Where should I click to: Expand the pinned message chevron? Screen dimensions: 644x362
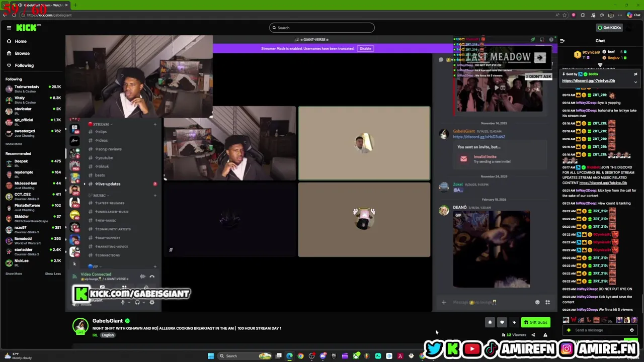[635, 82]
